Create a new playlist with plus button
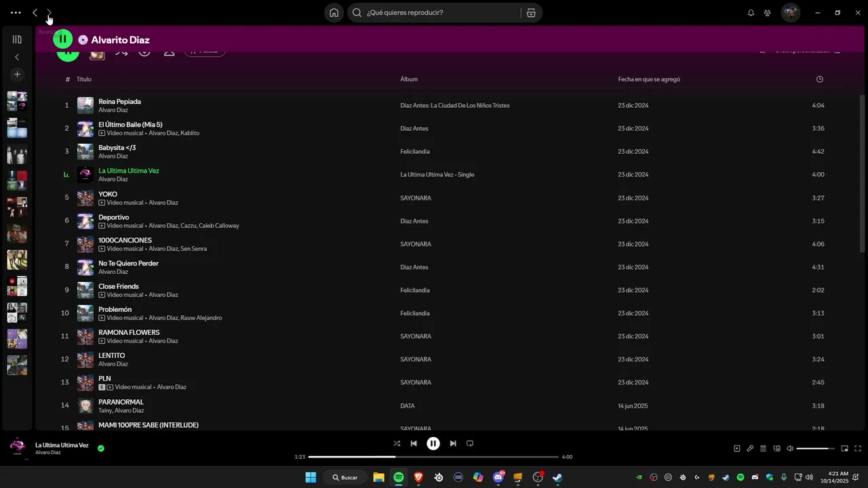The image size is (868, 488). [17, 75]
